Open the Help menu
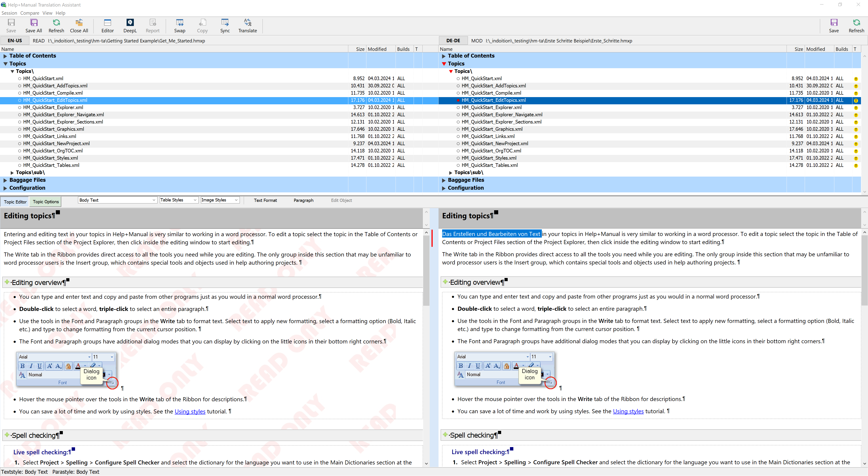The image size is (868, 476). [x=60, y=13]
